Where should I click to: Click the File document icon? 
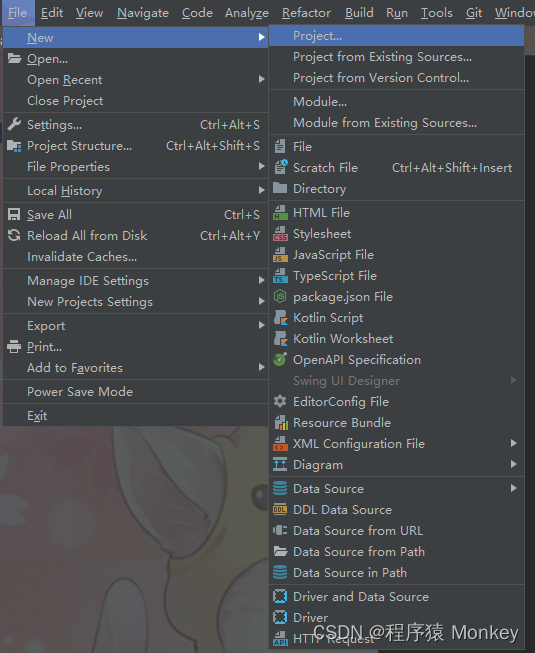[x=280, y=146]
